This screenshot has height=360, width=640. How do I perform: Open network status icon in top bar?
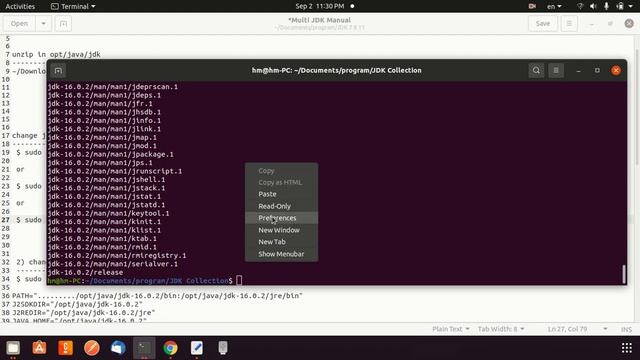point(580,6)
